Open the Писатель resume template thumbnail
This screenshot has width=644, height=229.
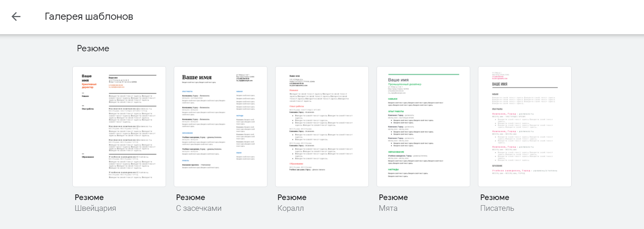coord(525,126)
